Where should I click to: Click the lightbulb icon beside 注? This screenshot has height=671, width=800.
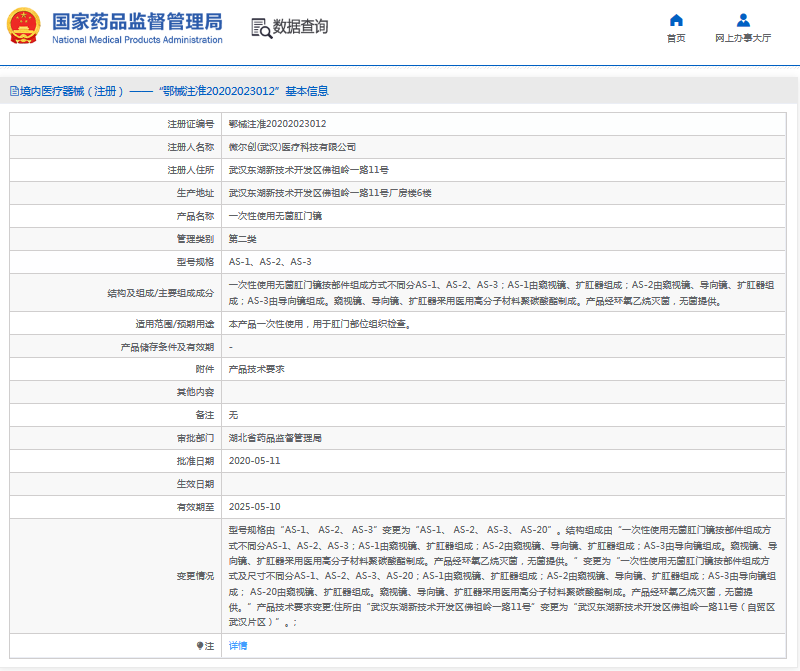200,646
